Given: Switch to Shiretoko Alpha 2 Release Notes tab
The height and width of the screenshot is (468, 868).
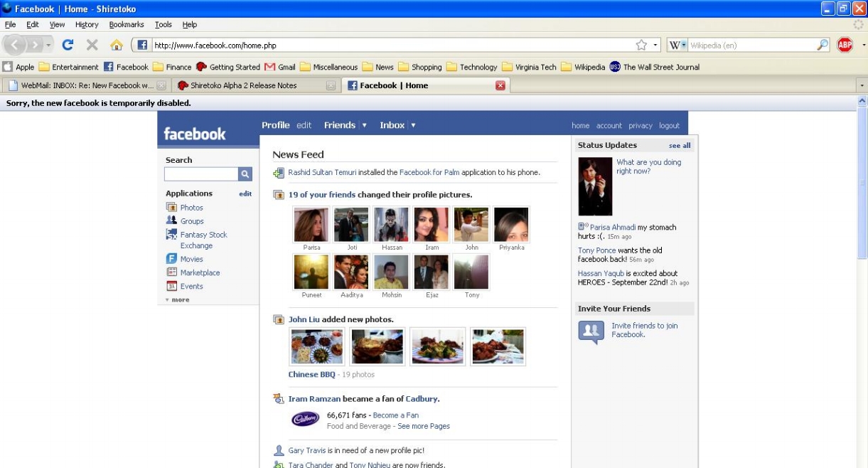Looking at the screenshot, I should point(257,85).
